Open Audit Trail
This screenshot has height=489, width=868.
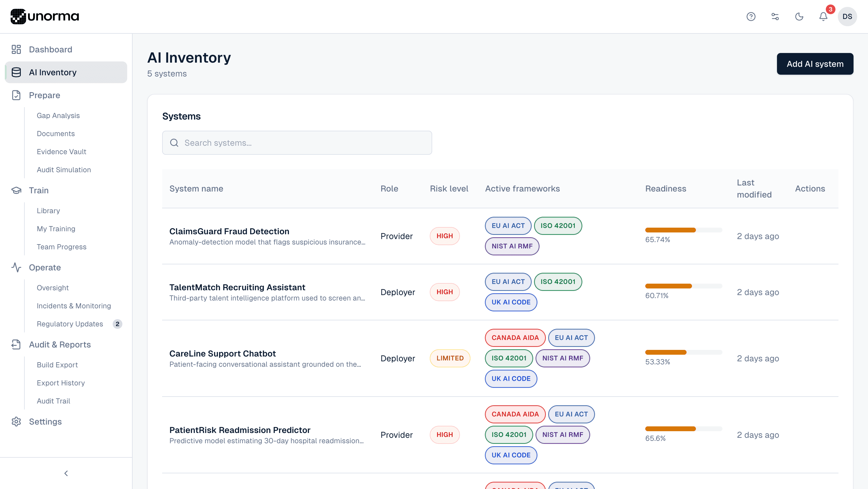tap(53, 401)
